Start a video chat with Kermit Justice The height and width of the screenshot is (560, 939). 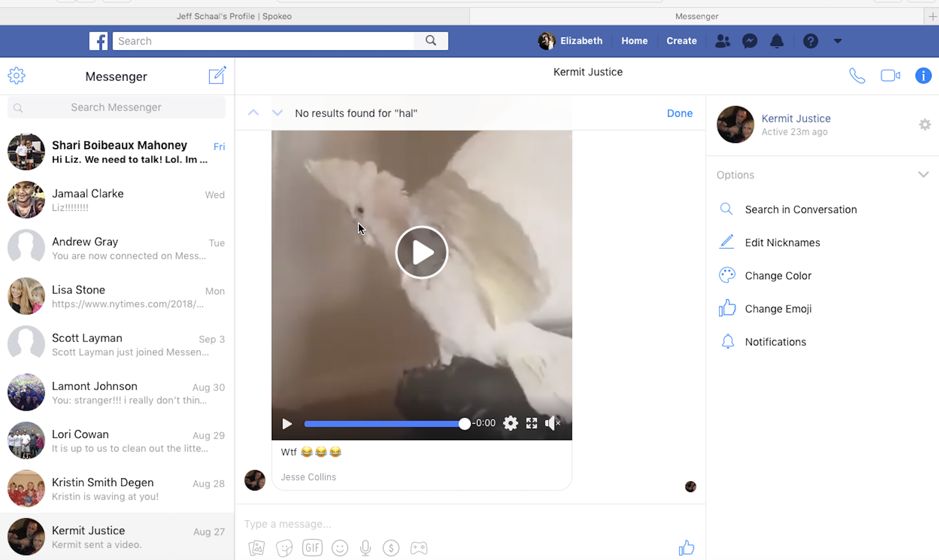pyautogui.click(x=890, y=76)
